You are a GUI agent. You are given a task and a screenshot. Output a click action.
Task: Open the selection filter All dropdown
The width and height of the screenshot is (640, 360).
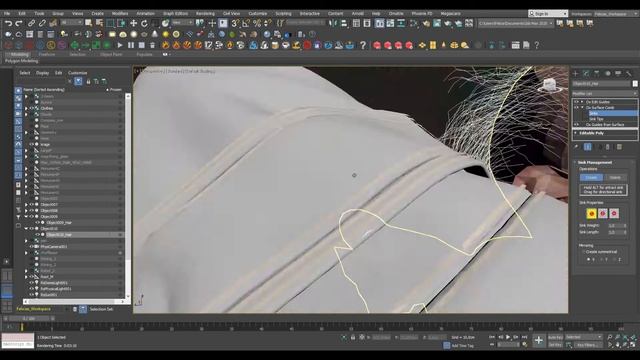click(x=71, y=23)
